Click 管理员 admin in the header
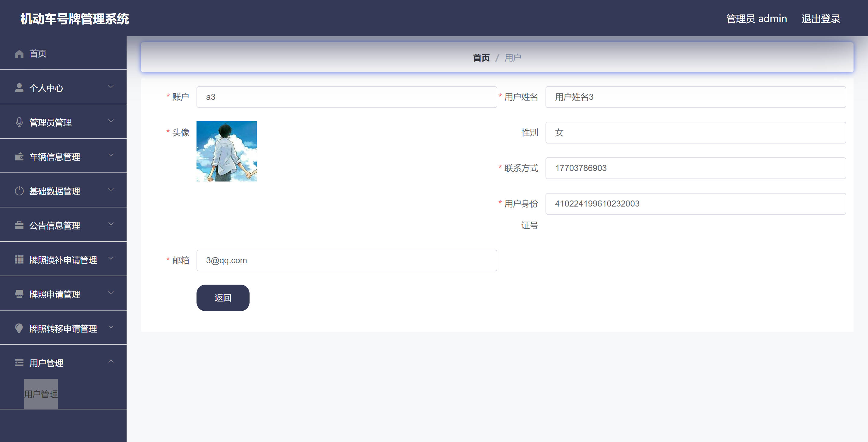This screenshot has height=442, width=868. pyautogui.click(x=756, y=19)
